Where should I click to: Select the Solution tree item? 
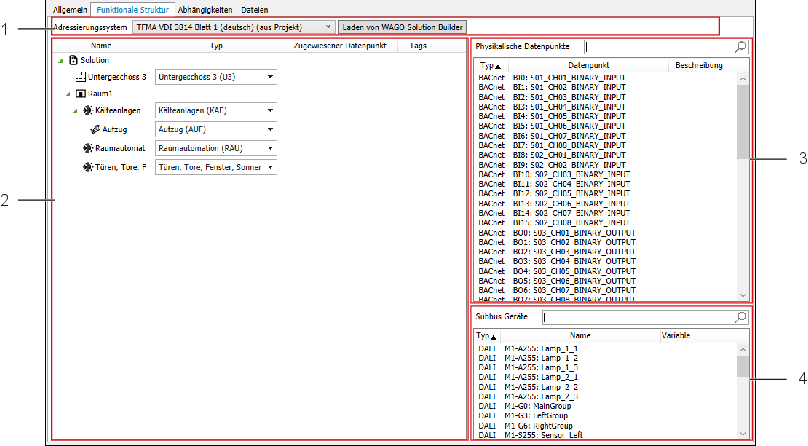94,60
